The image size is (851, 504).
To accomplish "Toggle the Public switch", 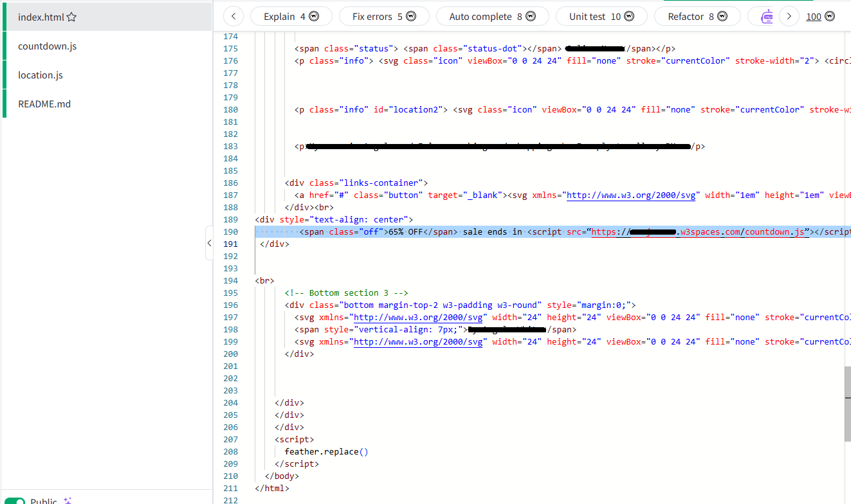I will click(x=15, y=501).
